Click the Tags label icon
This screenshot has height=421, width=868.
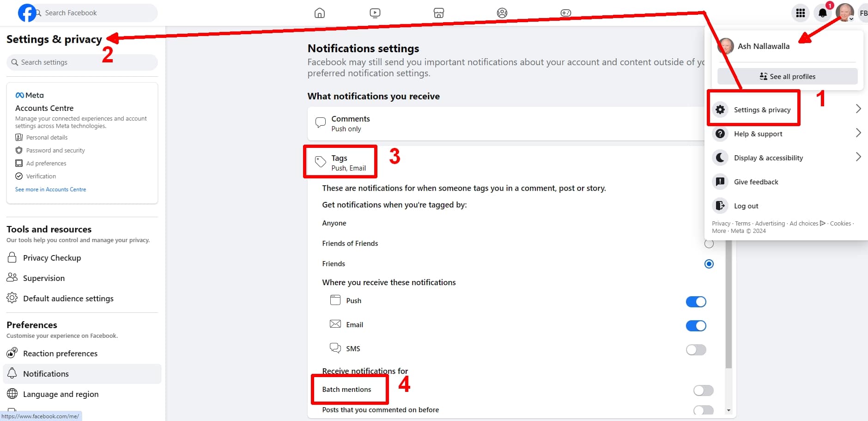[321, 162]
